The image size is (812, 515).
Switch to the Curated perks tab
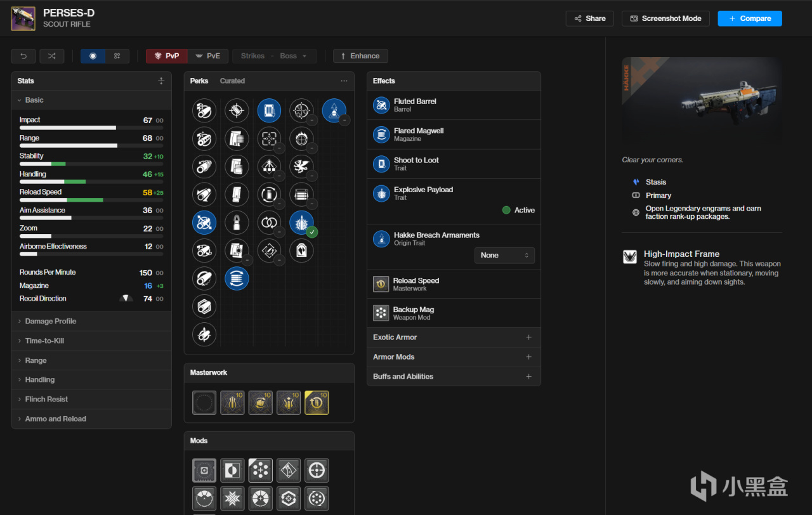(x=232, y=81)
